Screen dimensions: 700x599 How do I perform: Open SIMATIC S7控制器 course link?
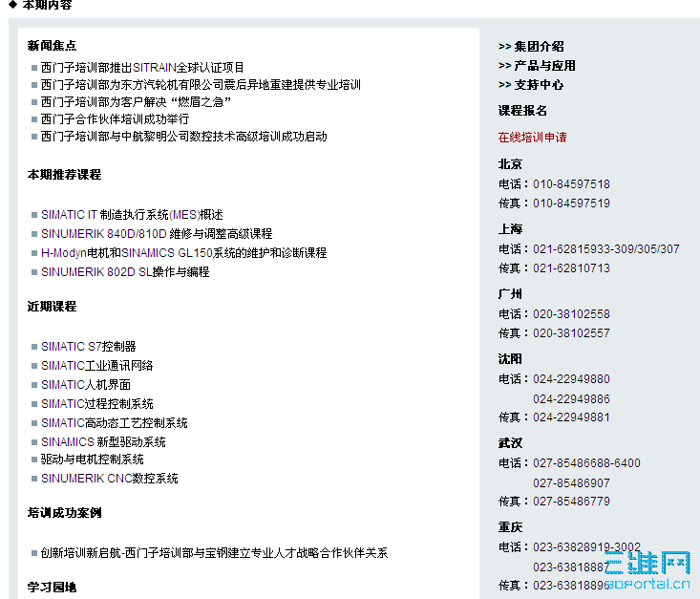click(89, 347)
